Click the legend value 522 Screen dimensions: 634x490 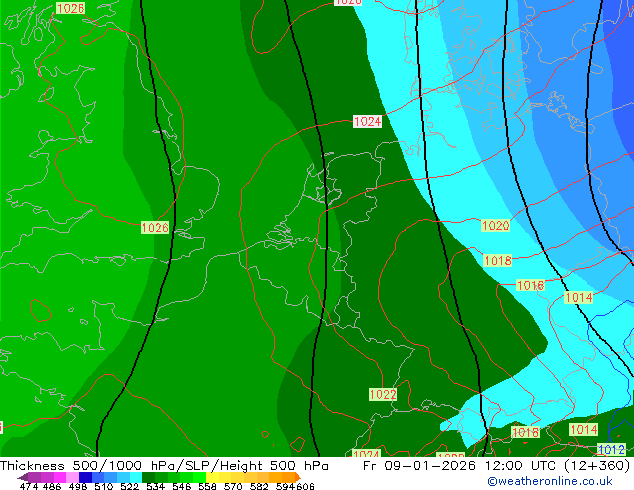point(130,486)
